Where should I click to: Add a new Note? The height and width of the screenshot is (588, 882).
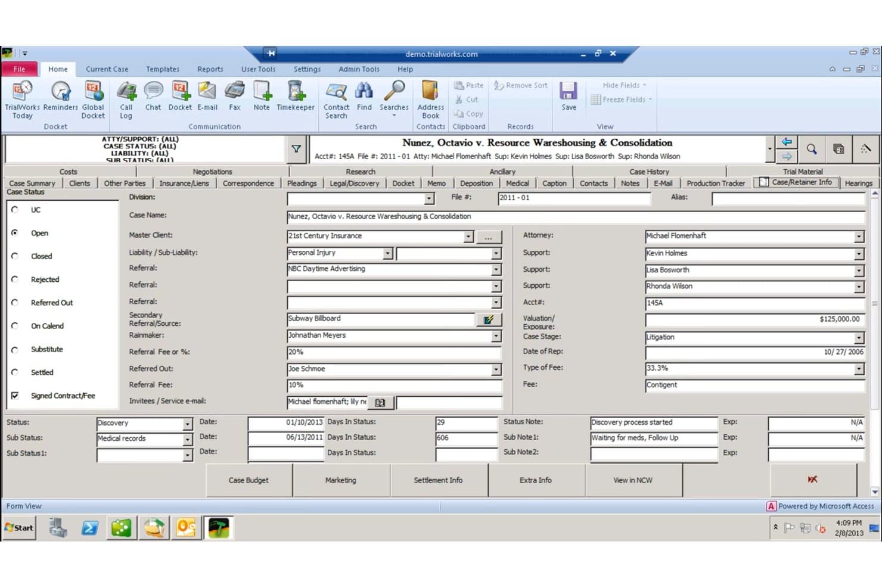(x=262, y=96)
